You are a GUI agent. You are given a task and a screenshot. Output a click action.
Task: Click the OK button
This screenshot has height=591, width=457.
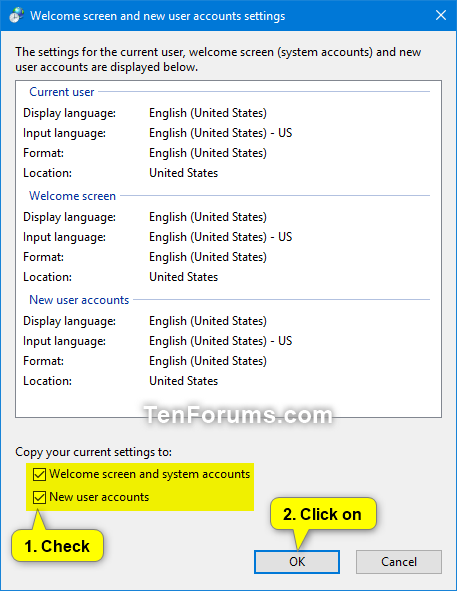pyautogui.click(x=297, y=562)
